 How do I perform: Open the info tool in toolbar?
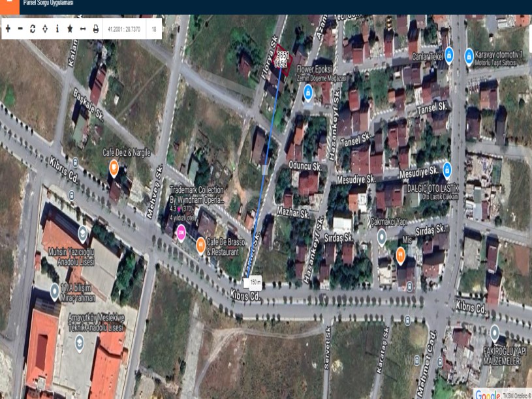(57, 29)
